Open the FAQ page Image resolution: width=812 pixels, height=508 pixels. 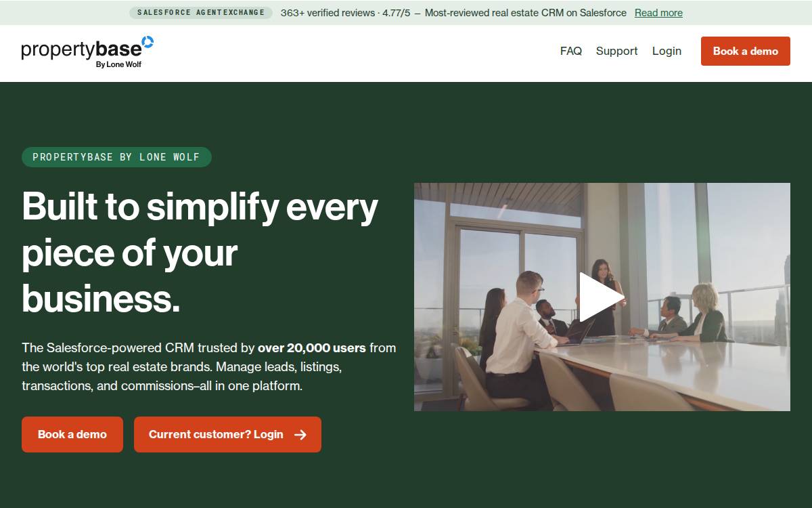tap(571, 51)
